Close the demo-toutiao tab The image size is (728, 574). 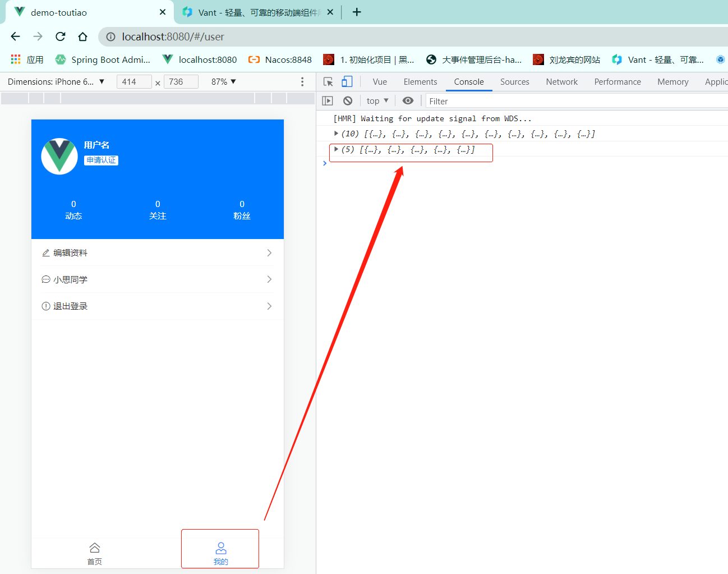[163, 12]
